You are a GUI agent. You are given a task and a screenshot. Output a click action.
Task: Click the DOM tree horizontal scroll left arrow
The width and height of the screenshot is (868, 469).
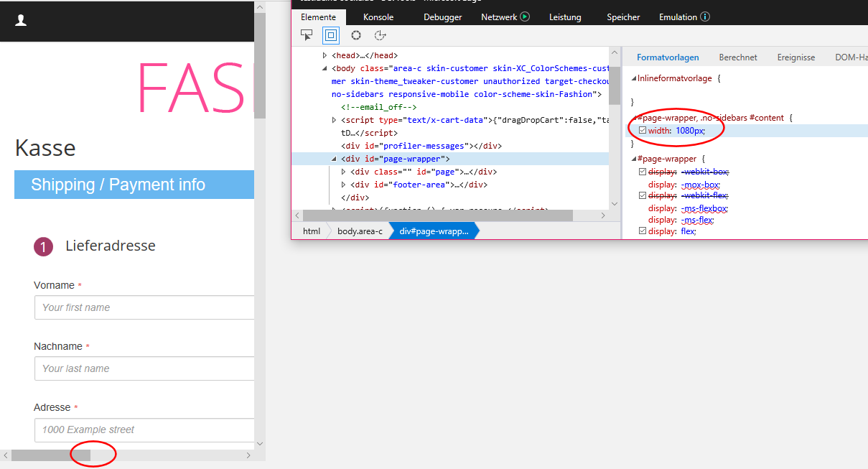pyautogui.click(x=297, y=215)
